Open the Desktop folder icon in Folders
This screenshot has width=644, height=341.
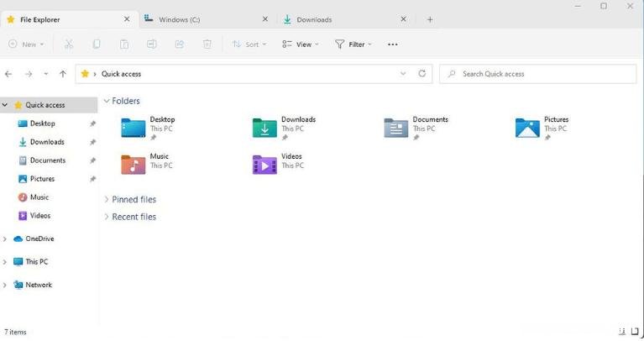(x=133, y=128)
